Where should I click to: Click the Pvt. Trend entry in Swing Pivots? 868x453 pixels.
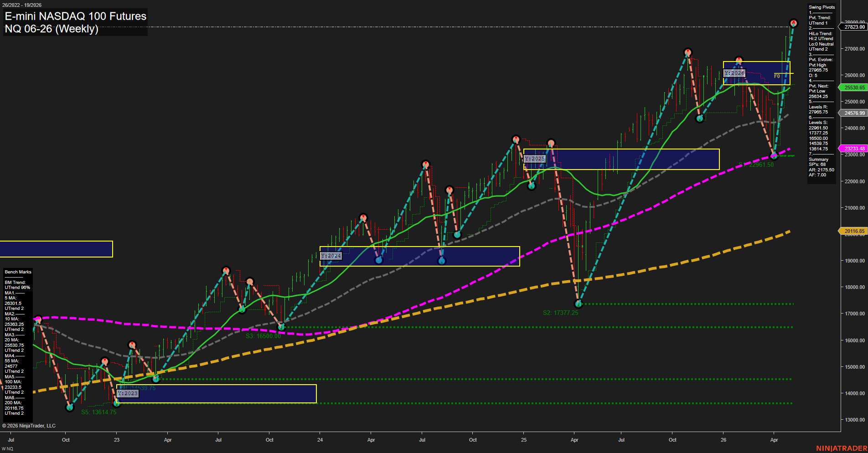pyautogui.click(x=820, y=18)
